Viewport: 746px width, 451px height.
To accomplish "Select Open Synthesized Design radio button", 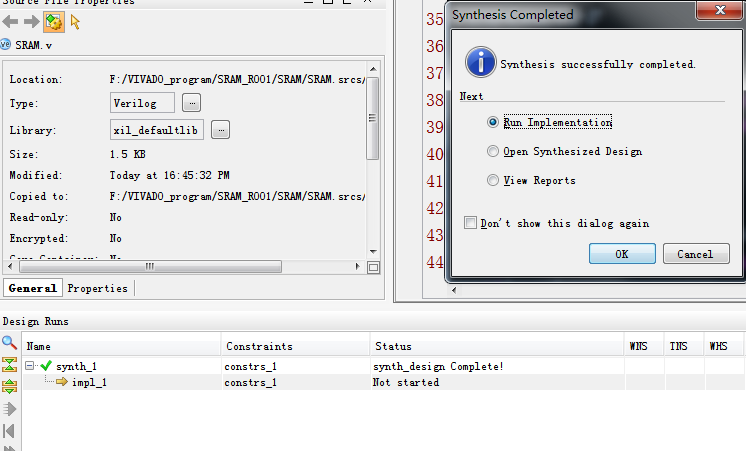I will (493, 151).
